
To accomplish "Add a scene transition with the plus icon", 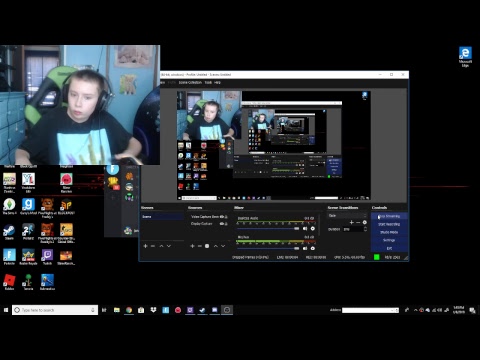I will click(351, 222).
